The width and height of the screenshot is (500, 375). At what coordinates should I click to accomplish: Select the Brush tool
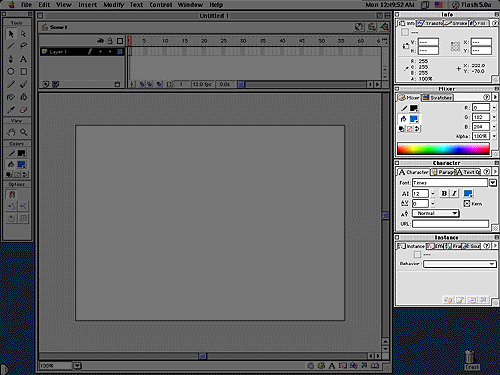[23, 84]
